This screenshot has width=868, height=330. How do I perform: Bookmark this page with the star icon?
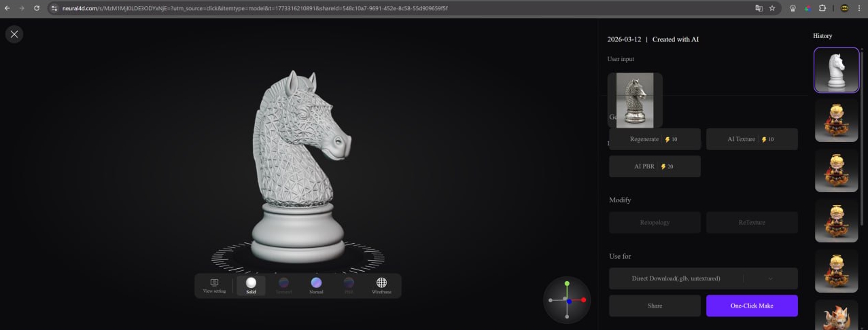pos(772,8)
